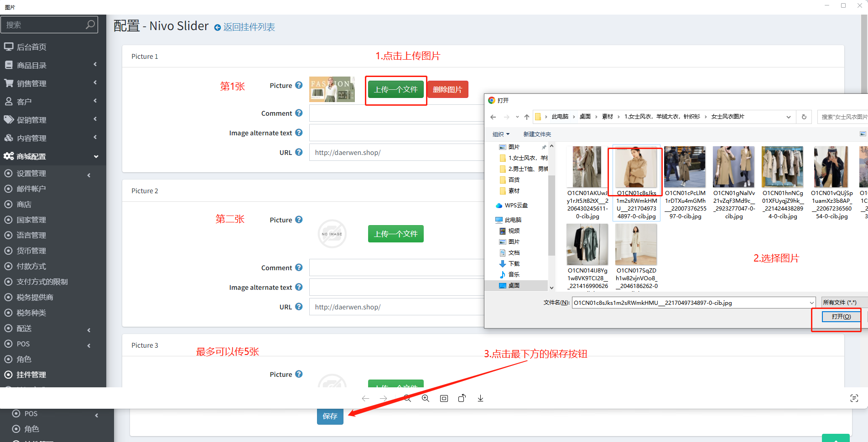
Task: Select the tan sweater image thumbnail
Action: 636,168
